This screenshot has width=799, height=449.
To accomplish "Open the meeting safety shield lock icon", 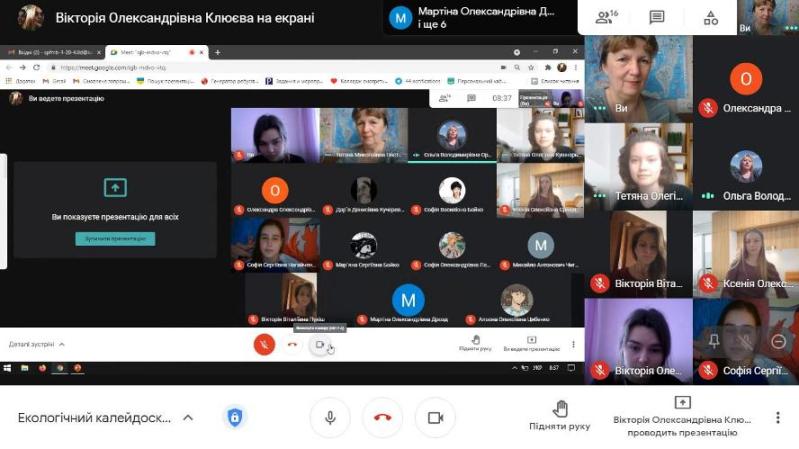I will [x=235, y=417].
